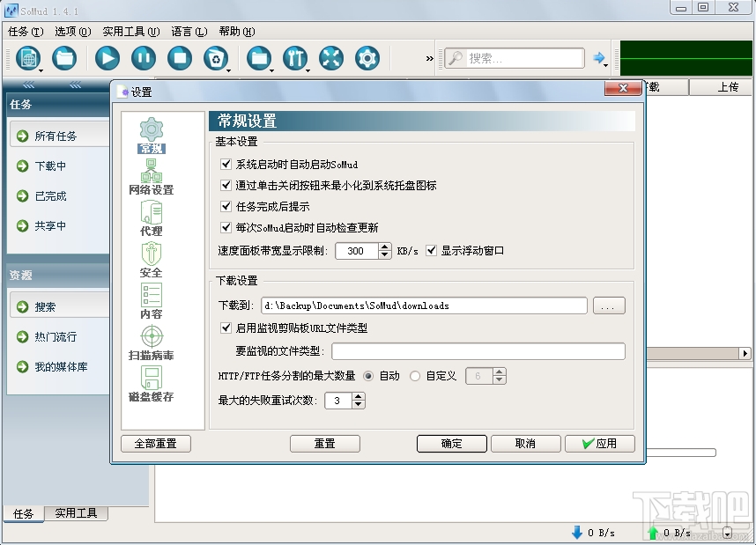Viewport: 756px width, 545px height.
Task: Click the fullscreen arrows toolbar icon
Action: click(331, 58)
